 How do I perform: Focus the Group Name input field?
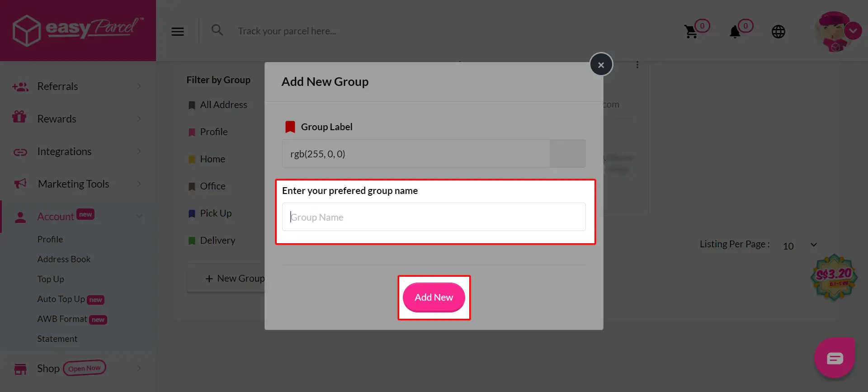tap(434, 217)
